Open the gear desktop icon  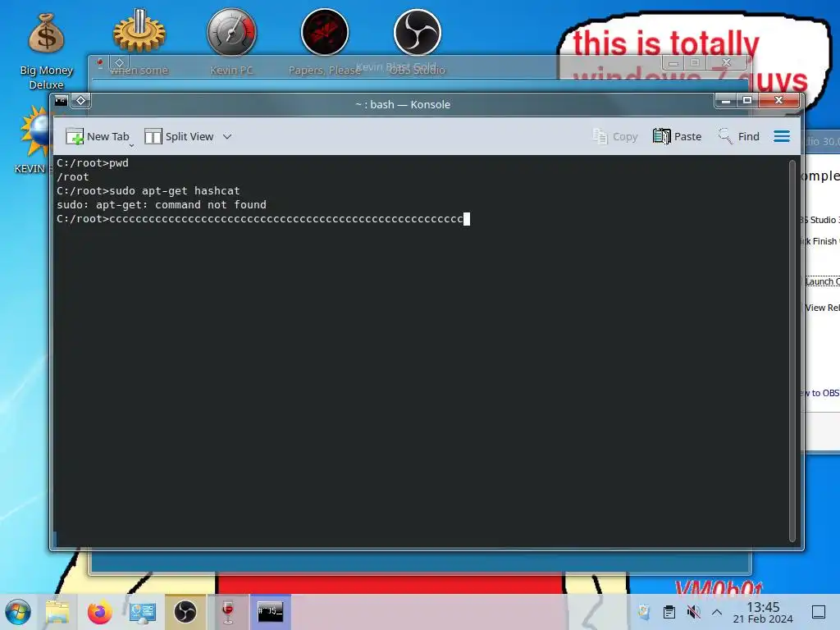(139, 43)
